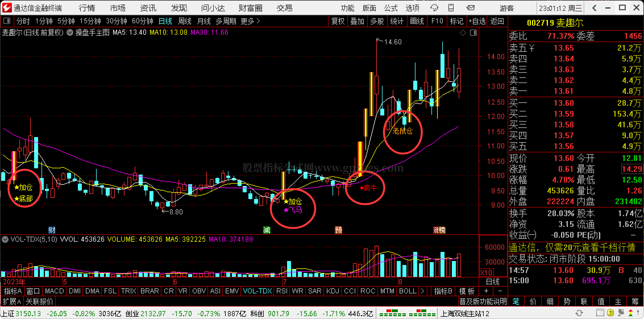Toggle 多股 multi-stock view
Screen dimensions: 644x319
[x=377, y=21]
